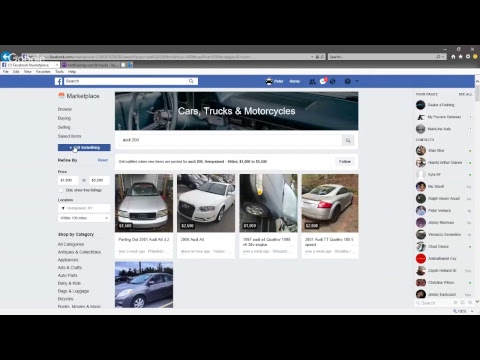The height and width of the screenshot is (360, 480).
Task: Open the Favorites menu
Action: [43, 72]
